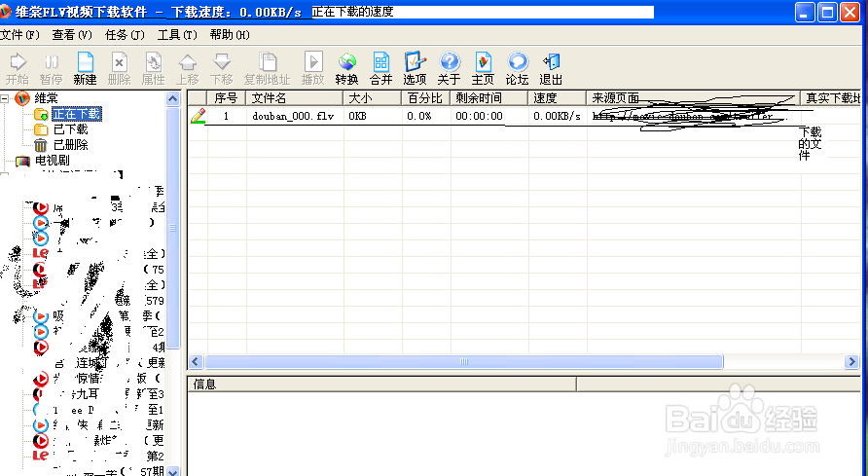Click the tree panel's up scroll arrow
868x476 pixels.
click(172, 99)
